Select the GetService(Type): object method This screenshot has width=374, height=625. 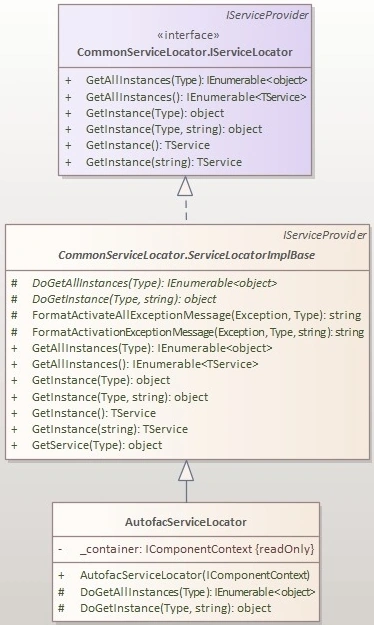tap(97, 445)
